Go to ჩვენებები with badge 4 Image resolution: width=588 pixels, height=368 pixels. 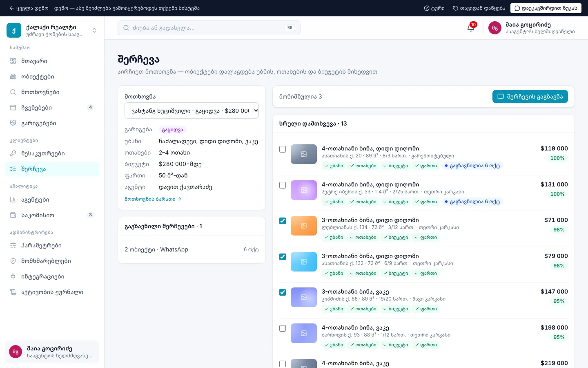pos(52,108)
